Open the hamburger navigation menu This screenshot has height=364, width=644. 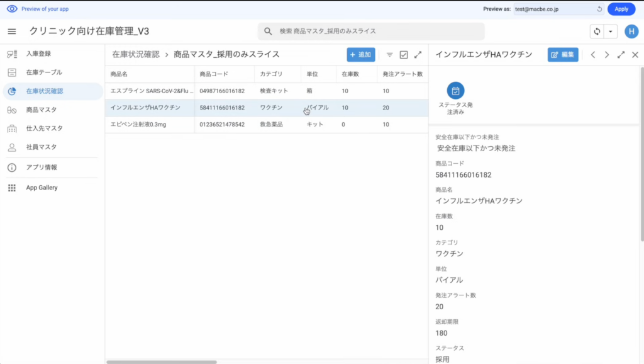[x=12, y=31]
